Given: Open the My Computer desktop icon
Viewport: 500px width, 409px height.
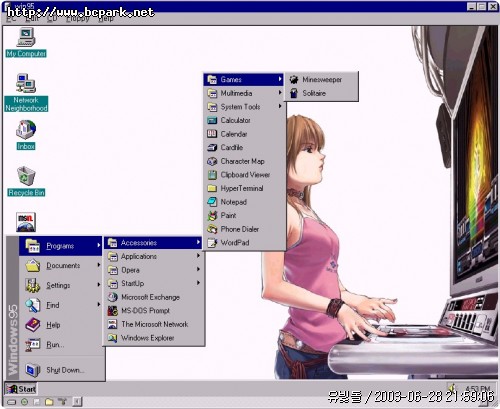Looking at the screenshot, I should pos(26,43).
